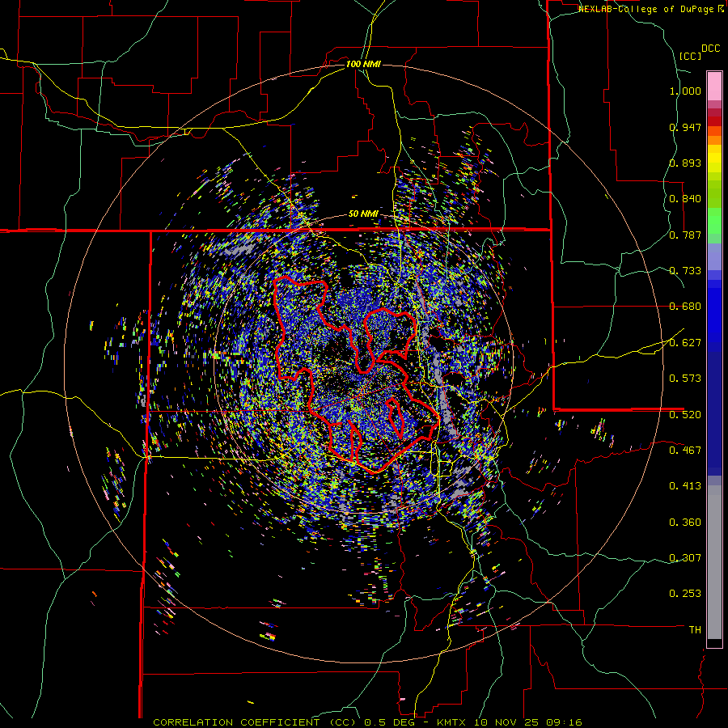Click the 0.360 scale value
Viewport: 728px width, 728px height.
(685, 523)
